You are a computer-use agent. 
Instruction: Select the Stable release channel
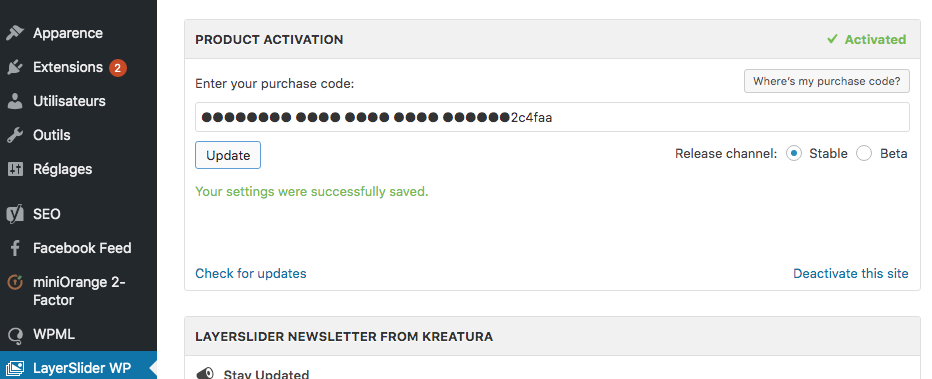click(x=794, y=154)
